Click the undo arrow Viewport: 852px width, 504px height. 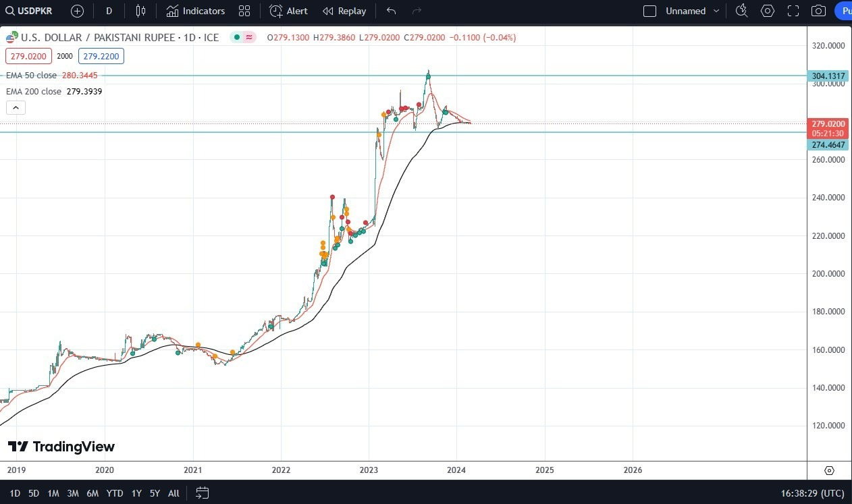click(390, 11)
